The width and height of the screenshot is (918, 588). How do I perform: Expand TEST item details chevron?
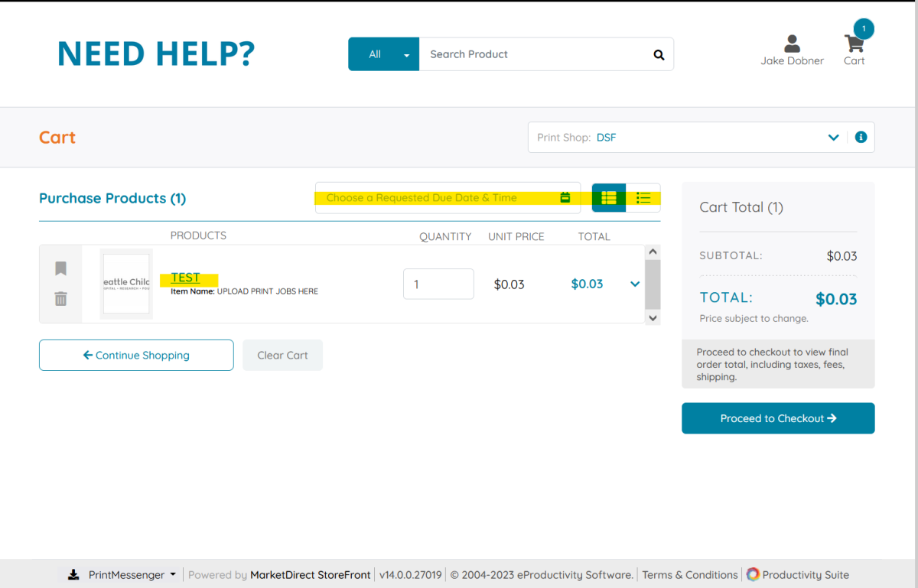(x=634, y=284)
